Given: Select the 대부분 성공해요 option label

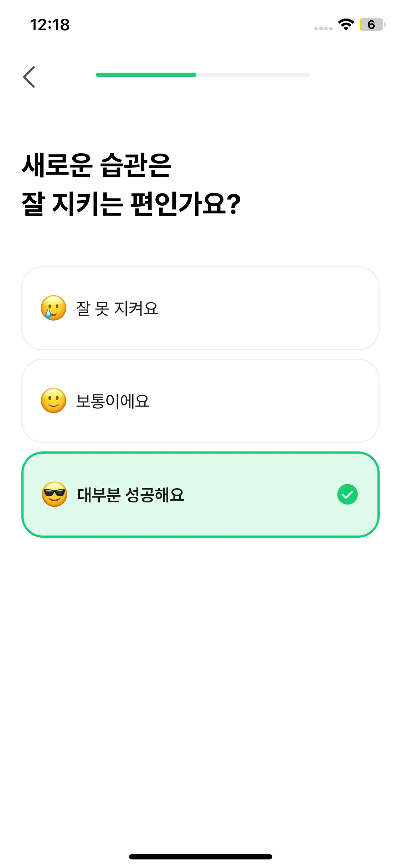Looking at the screenshot, I should pyautogui.click(x=130, y=495).
